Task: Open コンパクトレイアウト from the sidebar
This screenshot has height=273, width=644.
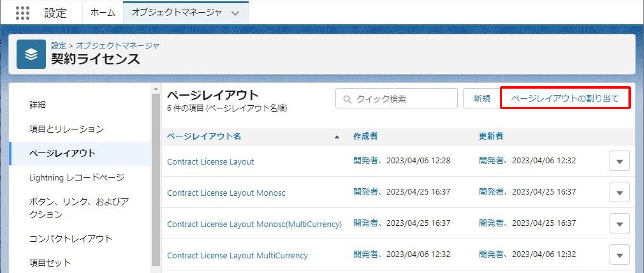Action: 71,239
